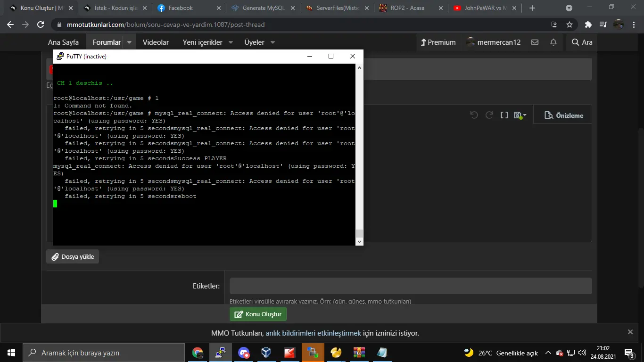
Task: Check notifications via the bell icon
Action: pos(553,42)
